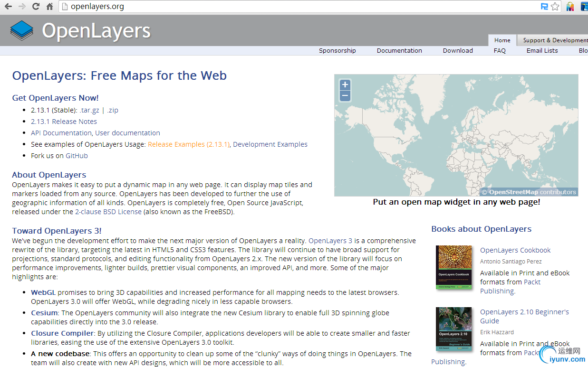Image resolution: width=588 pixels, height=367 pixels.
Task: Click 'A new codebase' bullet text
Action: pyautogui.click(x=60, y=354)
